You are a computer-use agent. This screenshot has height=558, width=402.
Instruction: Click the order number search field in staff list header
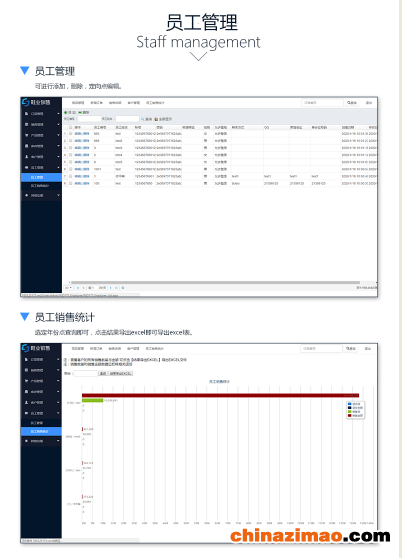coord(322,102)
